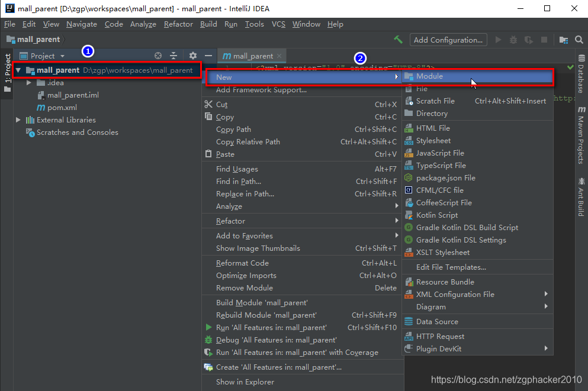Click Reformat Code entry
Image resolution: width=588 pixels, height=391 pixels.
point(302,263)
